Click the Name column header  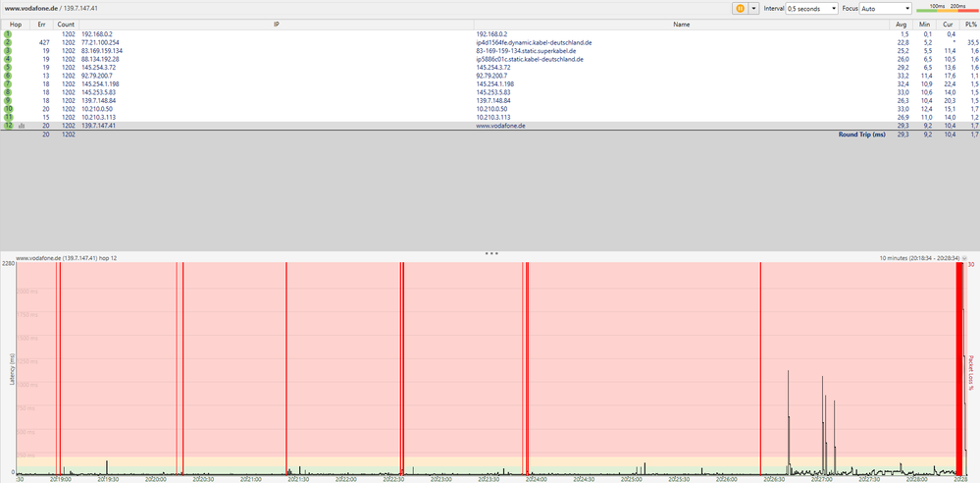(x=681, y=25)
